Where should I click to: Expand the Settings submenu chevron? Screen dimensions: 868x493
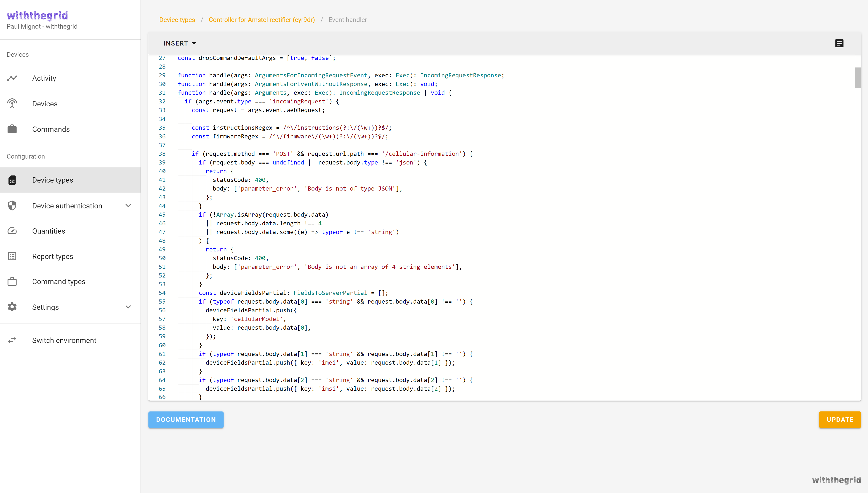point(128,307)
